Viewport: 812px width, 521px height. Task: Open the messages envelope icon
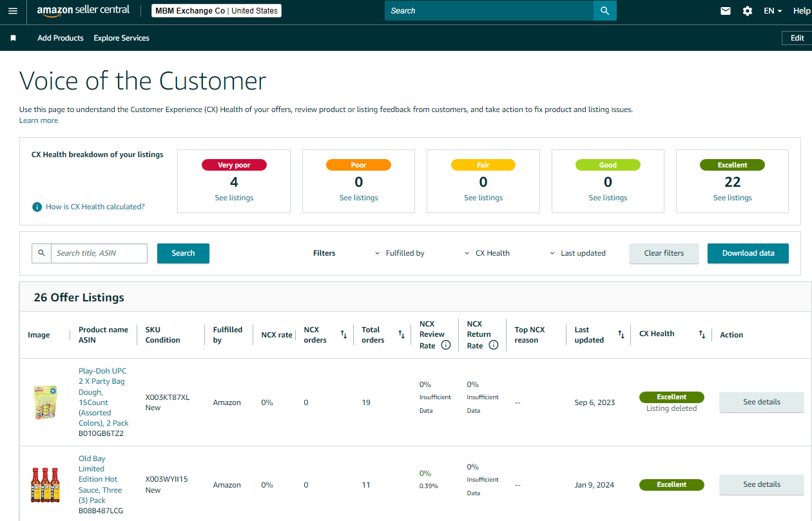coord(726,11)
